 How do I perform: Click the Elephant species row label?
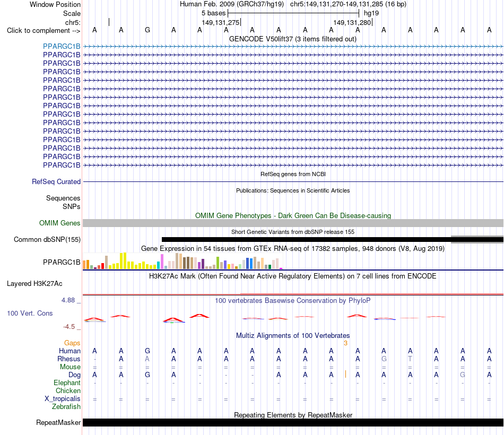click(x=67, y=382)
